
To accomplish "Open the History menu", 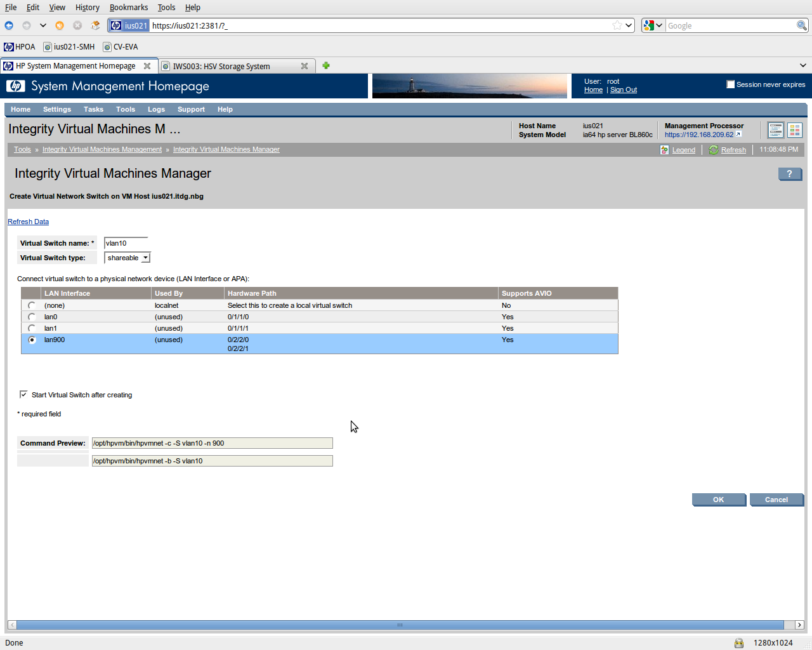I will 88,8.
